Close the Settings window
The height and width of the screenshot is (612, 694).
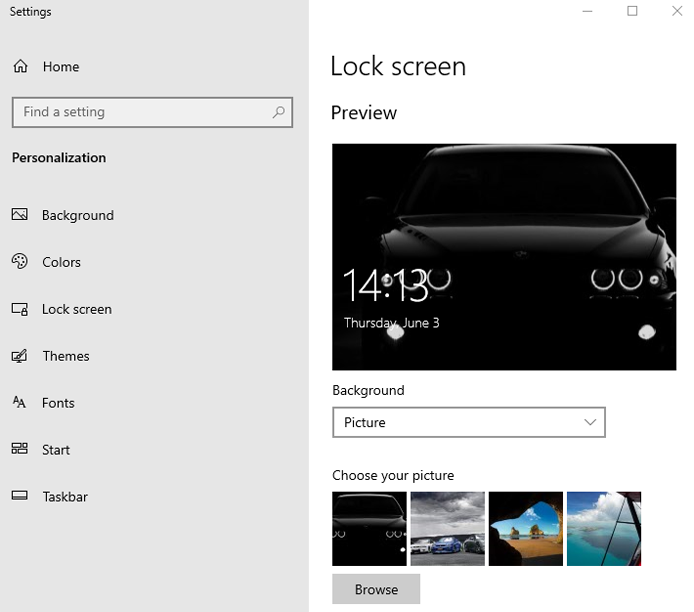[x=677, y=11]
